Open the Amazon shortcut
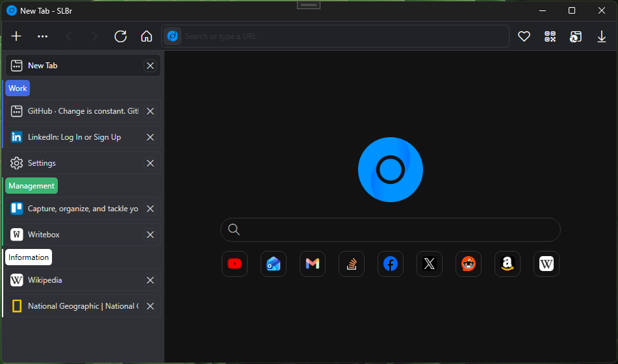 click(x=508, y=264)
